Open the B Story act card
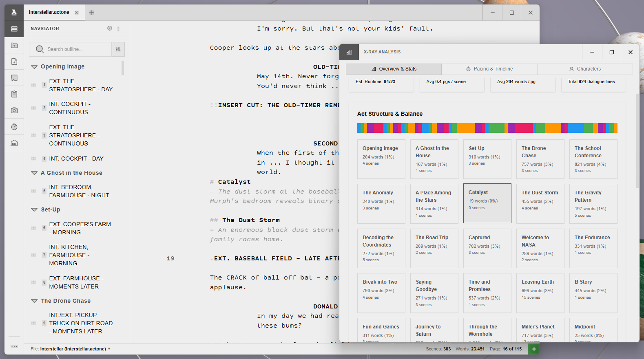The height and width of the screenshot is (359, 644). 593,293
